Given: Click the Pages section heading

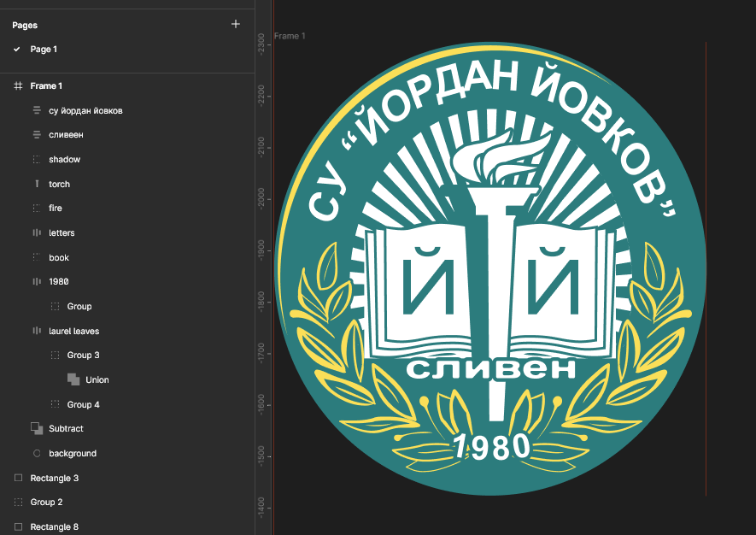Looking at the screenshot, I should (x=25, y=25).
